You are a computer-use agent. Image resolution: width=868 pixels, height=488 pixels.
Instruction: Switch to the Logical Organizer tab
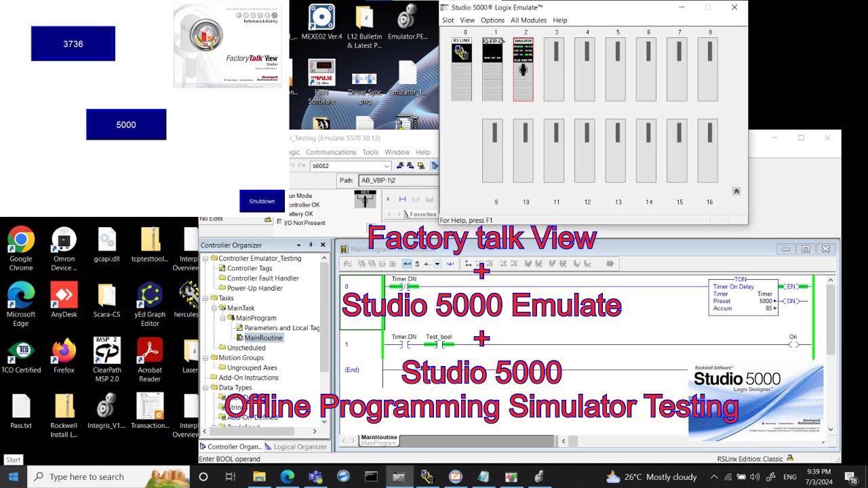[x=296, y=447]
